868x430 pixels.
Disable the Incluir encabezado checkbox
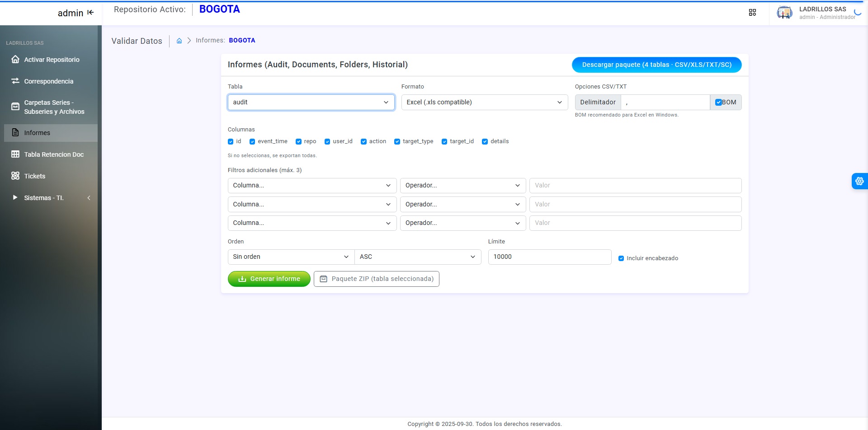(621, 258)
